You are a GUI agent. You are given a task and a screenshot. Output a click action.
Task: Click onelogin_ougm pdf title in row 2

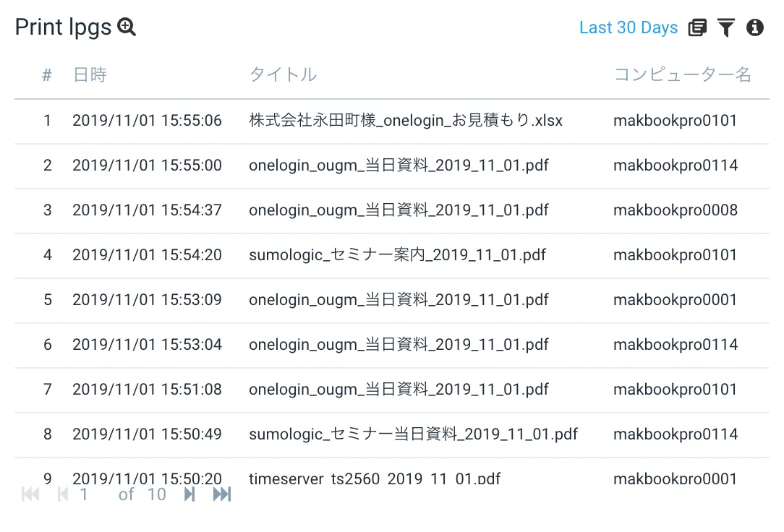[x=399, y=166]
